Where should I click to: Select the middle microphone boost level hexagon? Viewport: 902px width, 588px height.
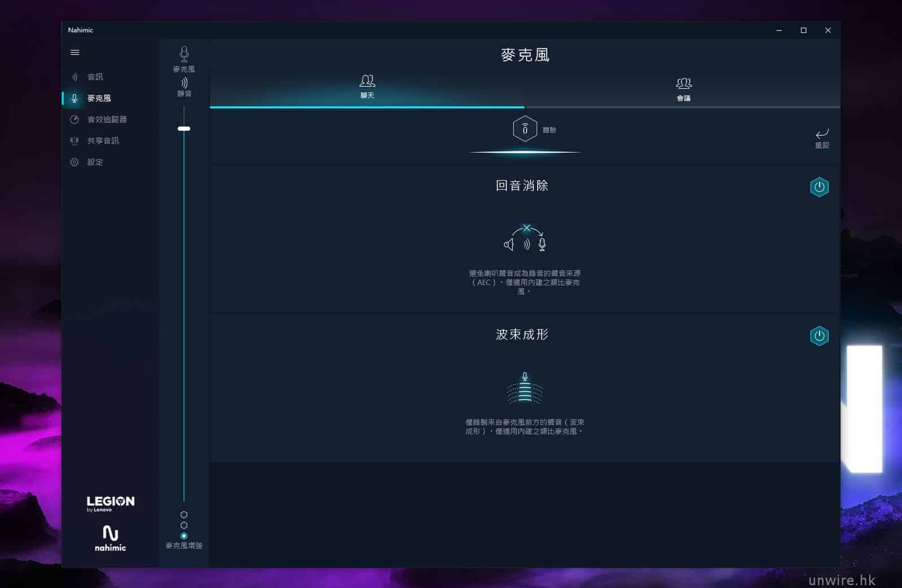(x=184, y=525)
